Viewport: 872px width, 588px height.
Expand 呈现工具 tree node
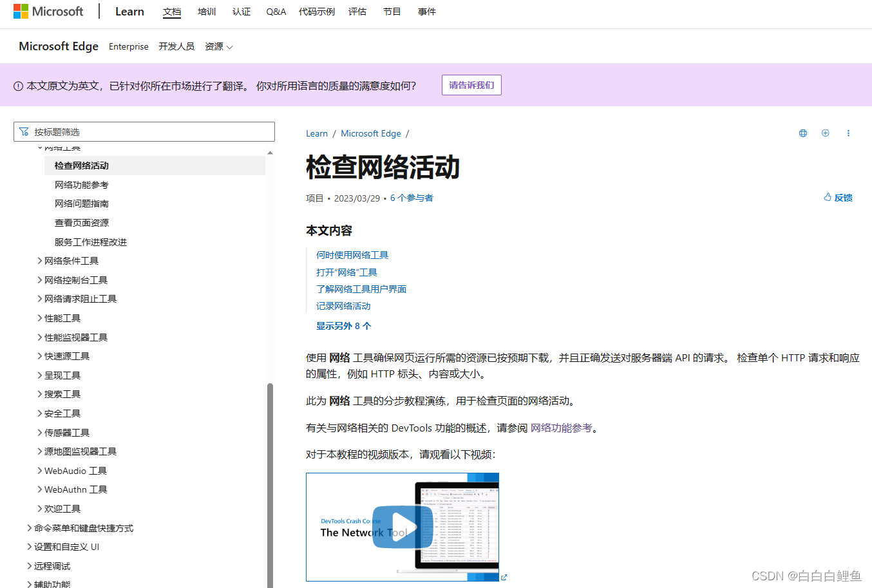click(40, 375)
